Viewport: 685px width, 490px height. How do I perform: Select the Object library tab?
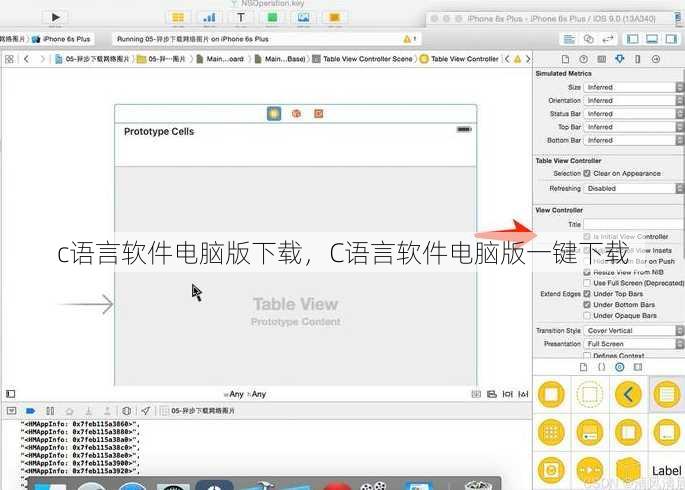click(619, 367)
